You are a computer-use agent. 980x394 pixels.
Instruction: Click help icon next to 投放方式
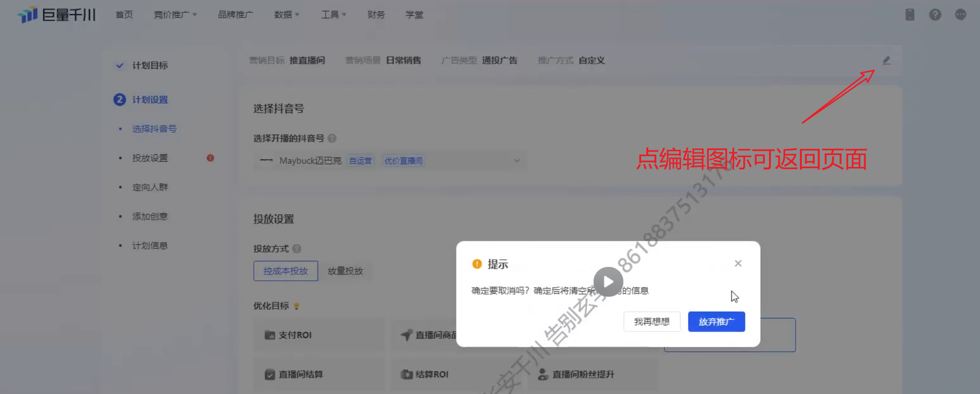coord(297,249)
